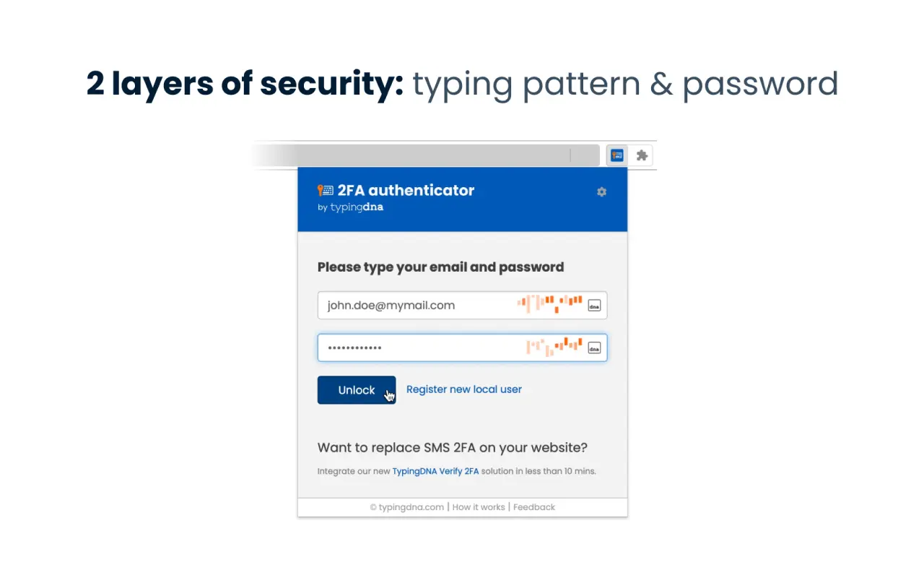The height and width of the screenshot is (578, 924).
Task: Open the How it works footer link
Action: [479, 507]
